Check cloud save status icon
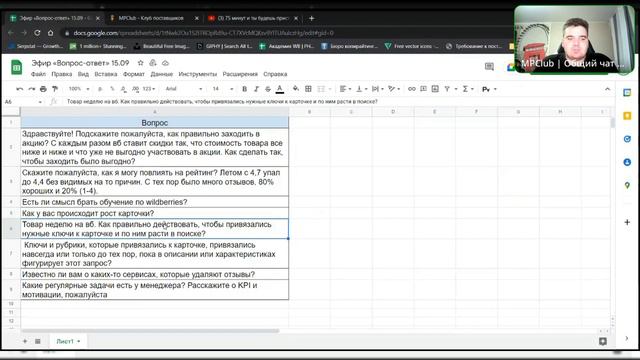640x360 pixels. point(165,63)
